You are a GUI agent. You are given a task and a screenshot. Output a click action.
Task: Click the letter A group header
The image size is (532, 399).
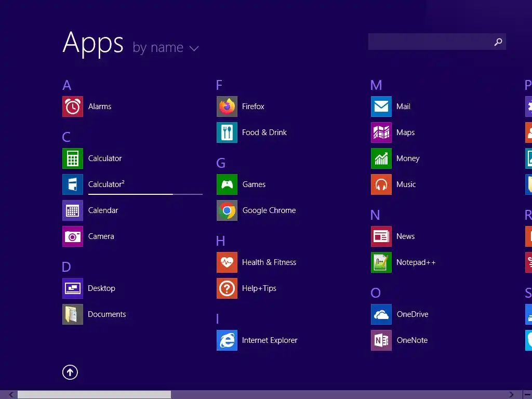coord(67,85)
